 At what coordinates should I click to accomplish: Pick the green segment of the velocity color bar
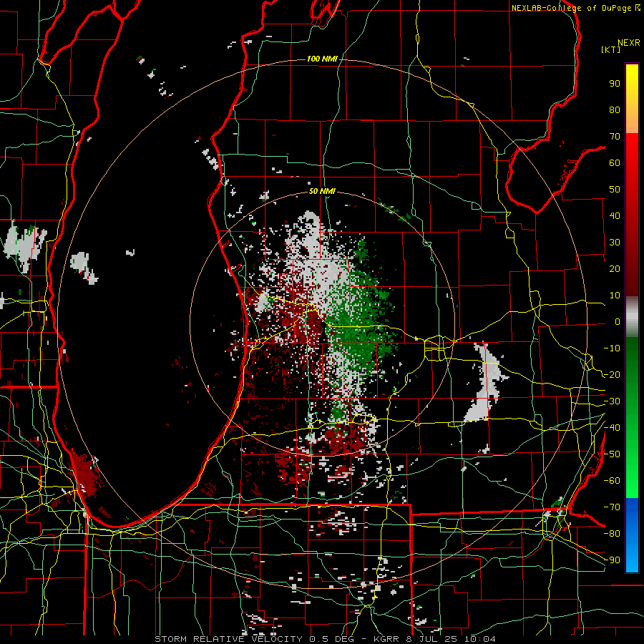pos(632,417)
